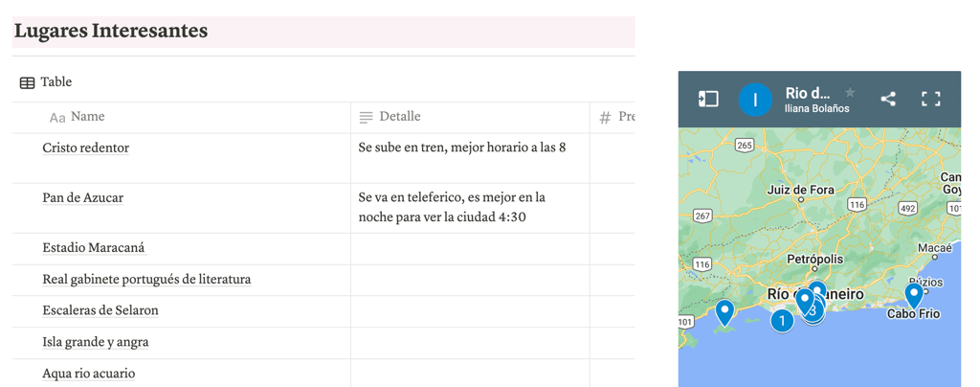Open Real gabinete portugués de literatura
Screen dimensions: 980x387
coord(146,280)
